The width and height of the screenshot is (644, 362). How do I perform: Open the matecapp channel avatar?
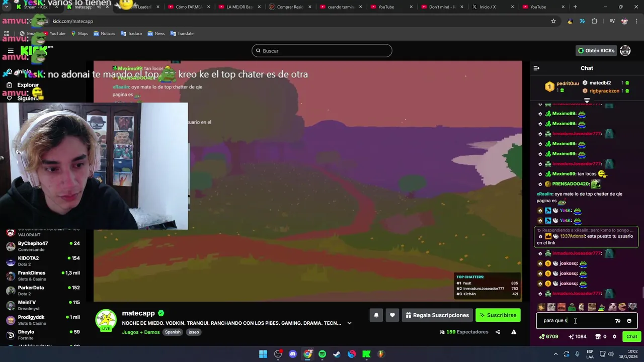(x=106, y=320)
